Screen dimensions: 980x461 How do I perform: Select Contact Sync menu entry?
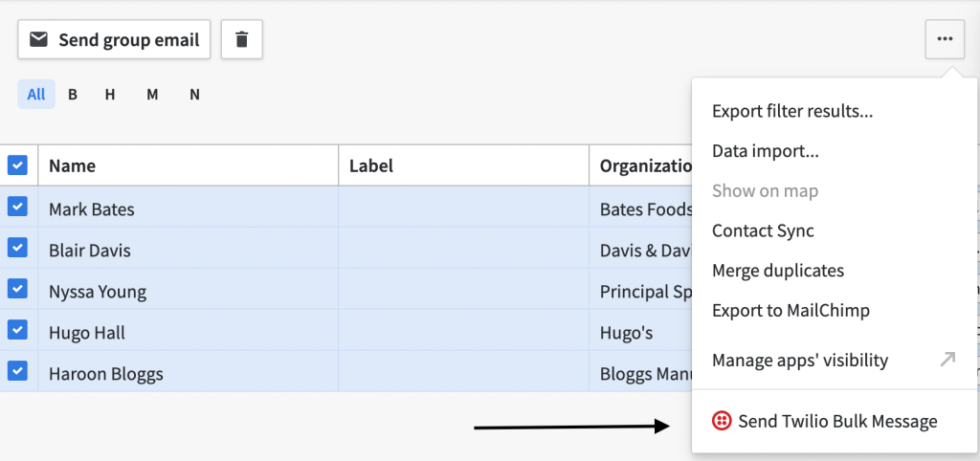click(763, 230)
